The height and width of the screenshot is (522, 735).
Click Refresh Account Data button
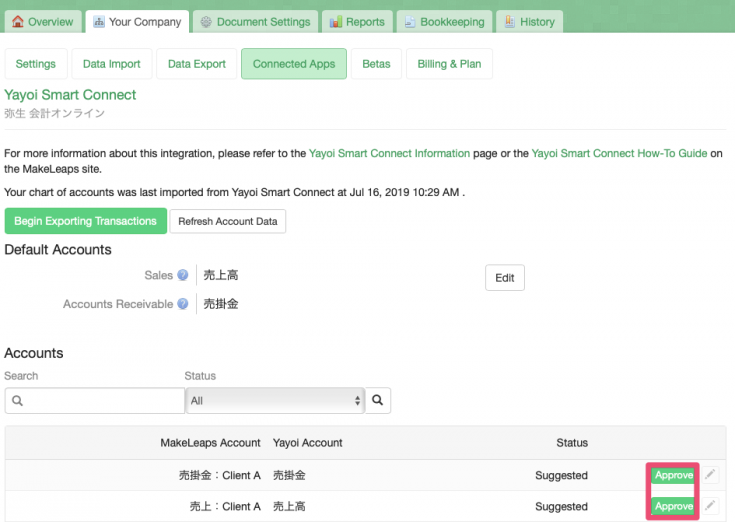pos(228,221)
